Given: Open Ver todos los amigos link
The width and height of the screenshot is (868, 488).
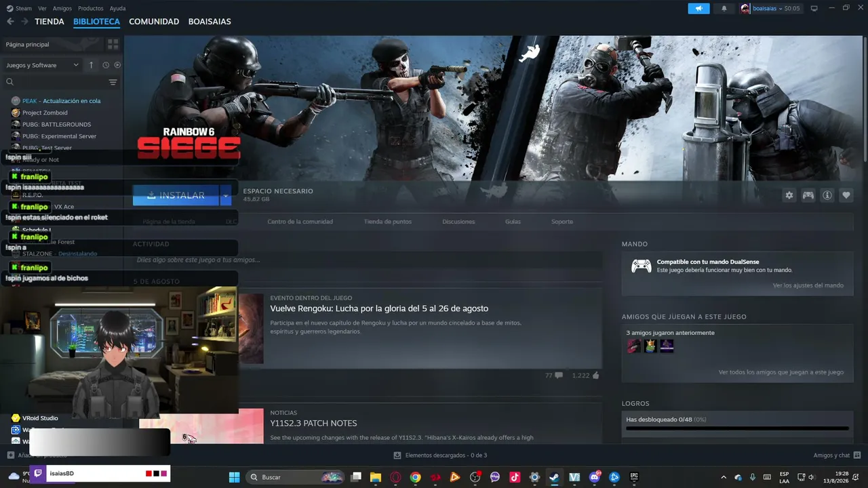Looking at the screenshot, I should click(781, 372).
